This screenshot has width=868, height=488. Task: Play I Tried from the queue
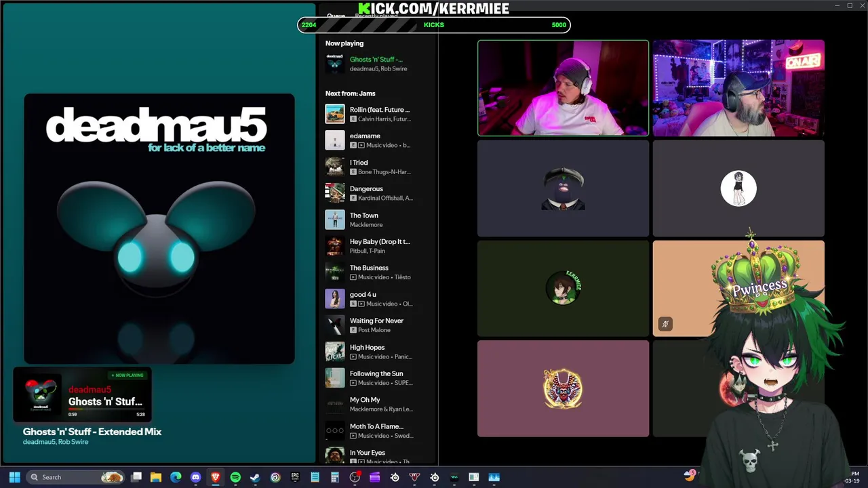point(377,167)
